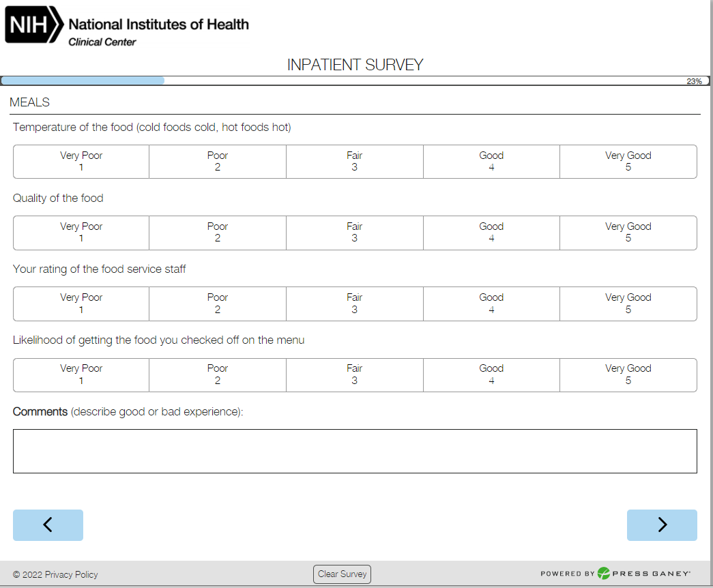The image size is (713, 588).
Task: Rate menu food likelihood Good 4
Action: tap(491, 374)
